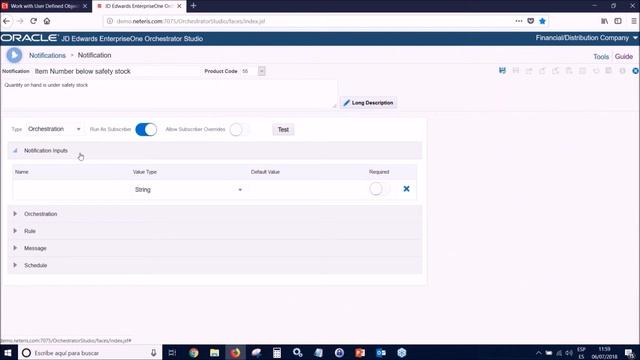Open File Explorer from the taskbar
Viewport: 640px width, 360px height.
[214, 353]
